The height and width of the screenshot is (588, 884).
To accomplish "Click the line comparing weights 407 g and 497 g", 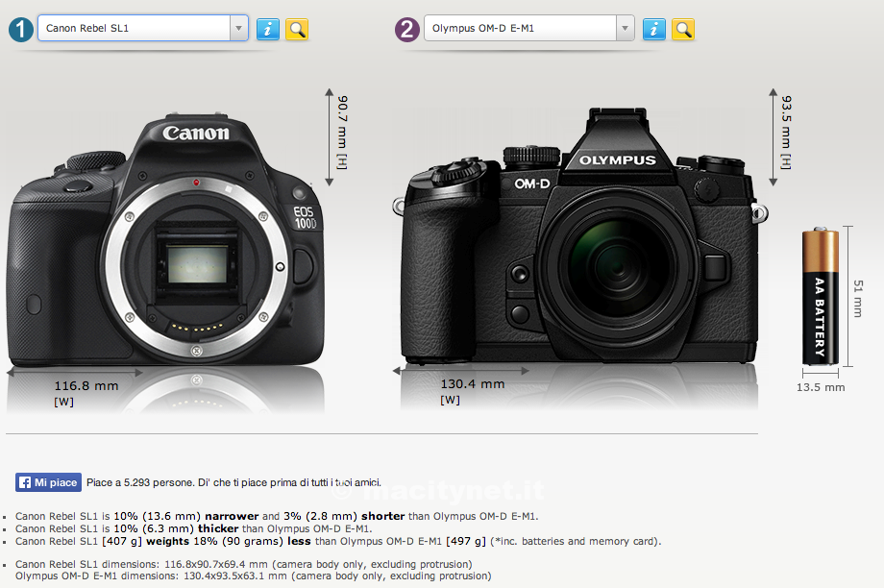I will click(x=338, y=541).
